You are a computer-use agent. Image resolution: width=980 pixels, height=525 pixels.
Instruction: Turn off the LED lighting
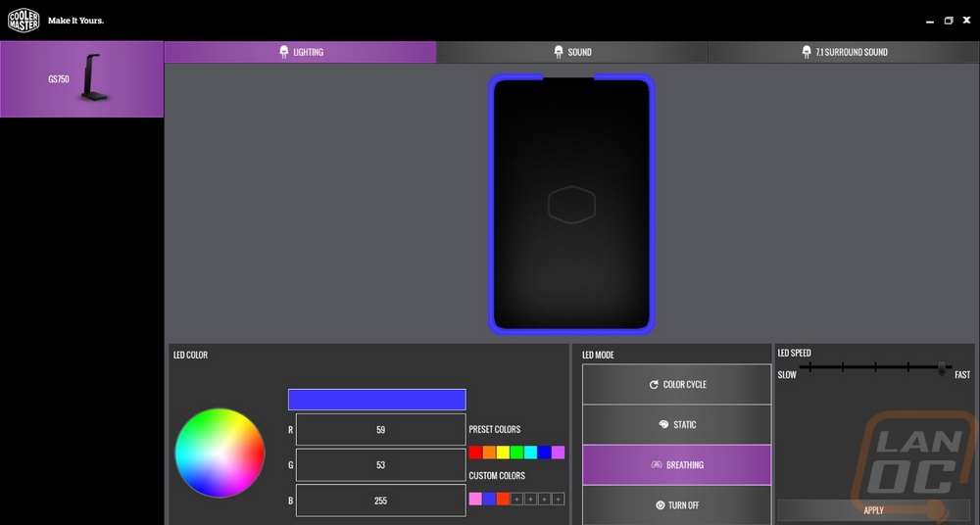click(x=677, y=505)
